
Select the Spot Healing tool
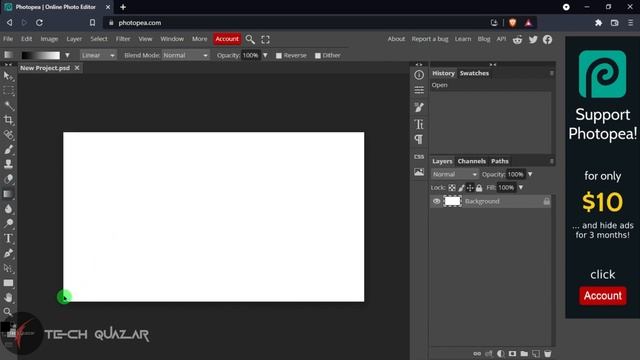point(8,135)
